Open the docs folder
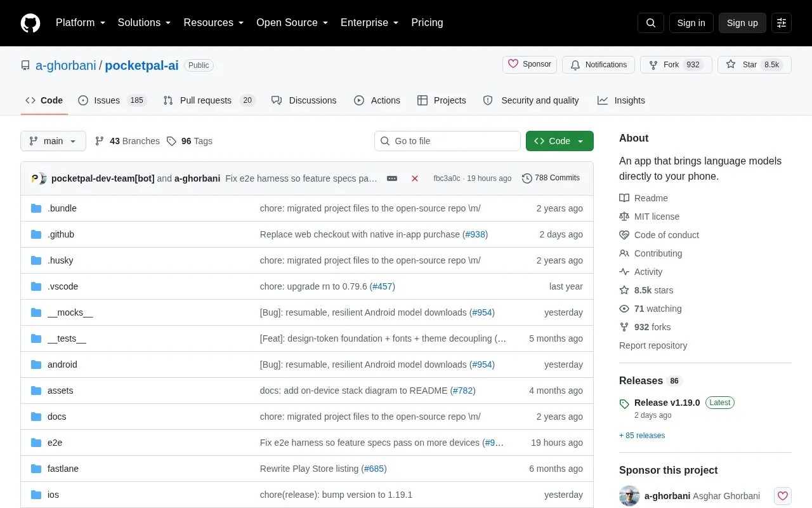 pyautogui.click(x=56, y=417)
